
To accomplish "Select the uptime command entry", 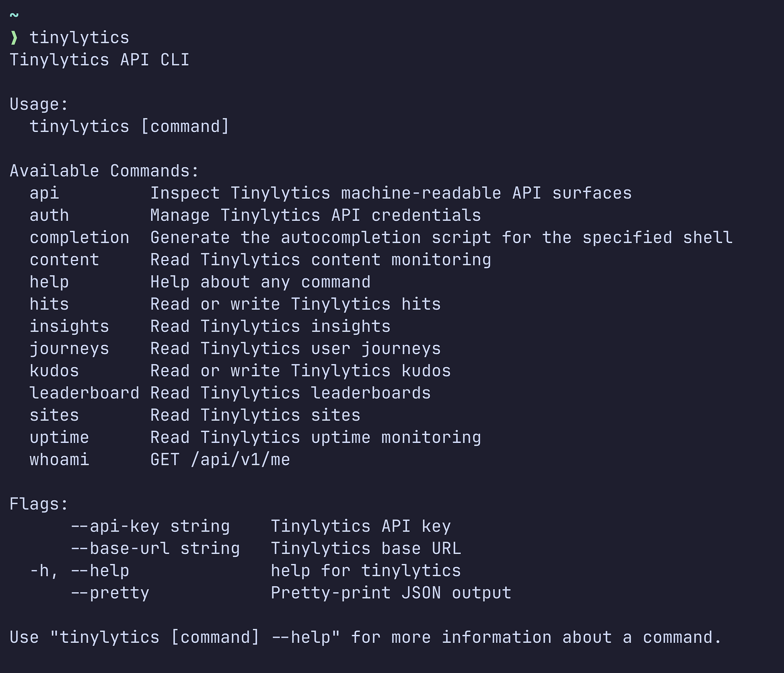I will 59,438.
